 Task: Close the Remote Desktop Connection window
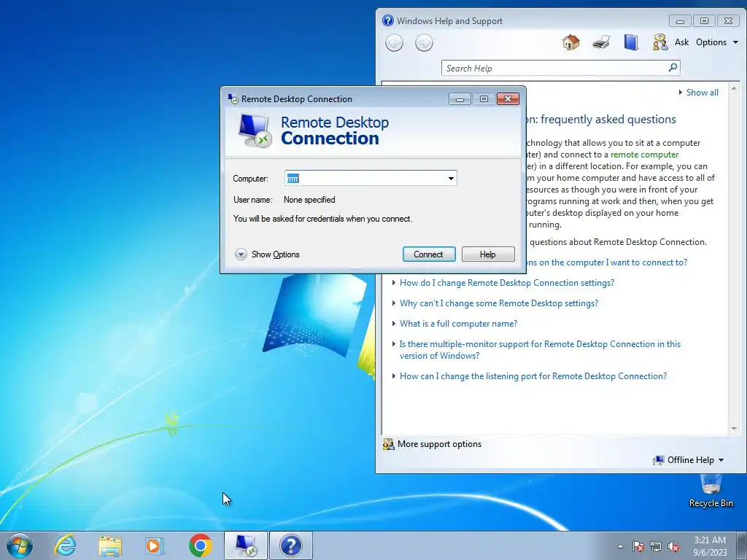click(508, 98)
